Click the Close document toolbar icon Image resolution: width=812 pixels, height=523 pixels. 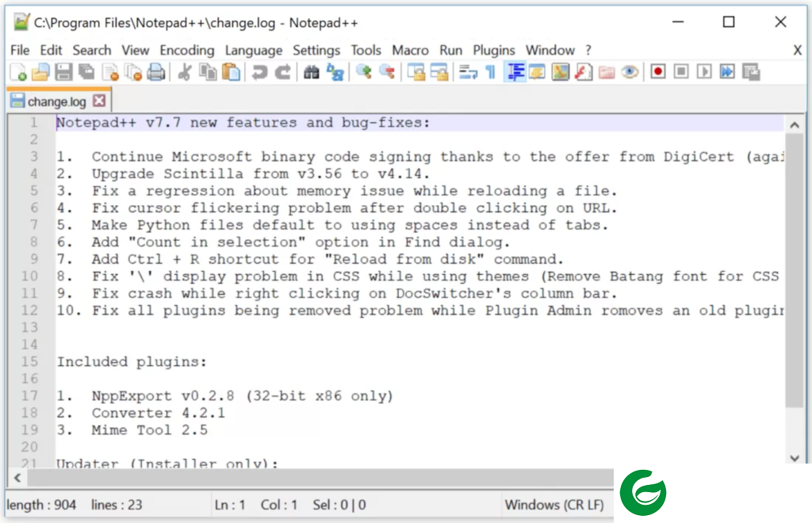tap(110, 72)
